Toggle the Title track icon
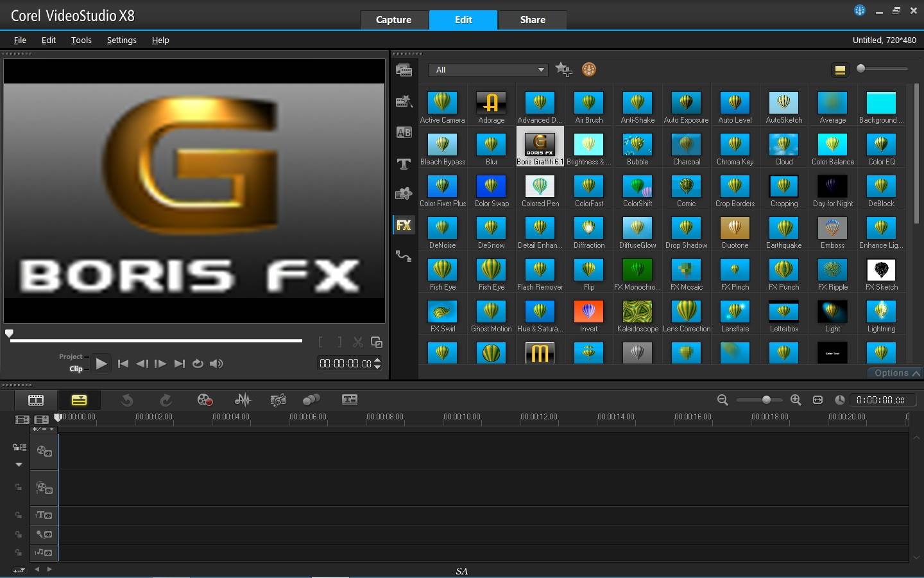 [44, 515]
